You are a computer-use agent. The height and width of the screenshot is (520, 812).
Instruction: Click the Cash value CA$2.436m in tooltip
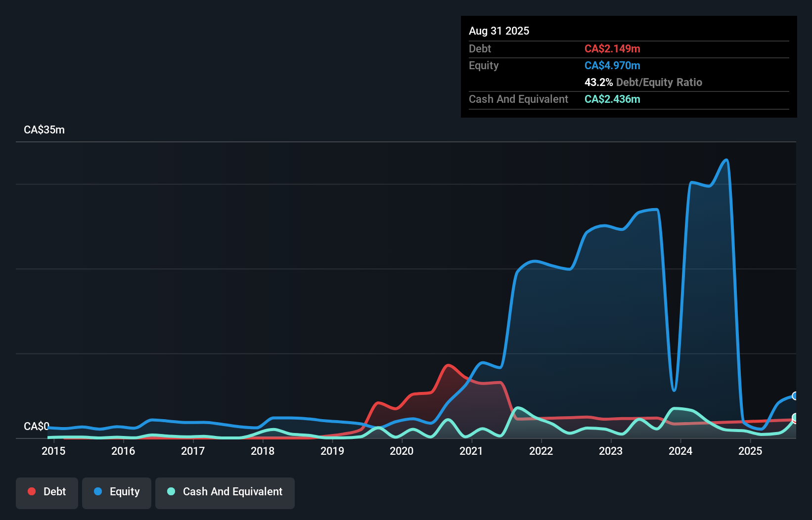[x=612, y=99]
